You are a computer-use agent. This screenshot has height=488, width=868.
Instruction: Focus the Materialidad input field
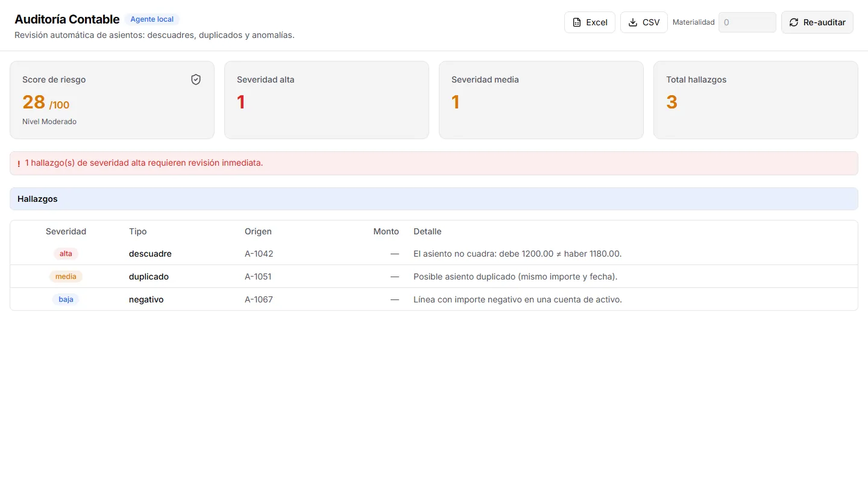point(747,22)
